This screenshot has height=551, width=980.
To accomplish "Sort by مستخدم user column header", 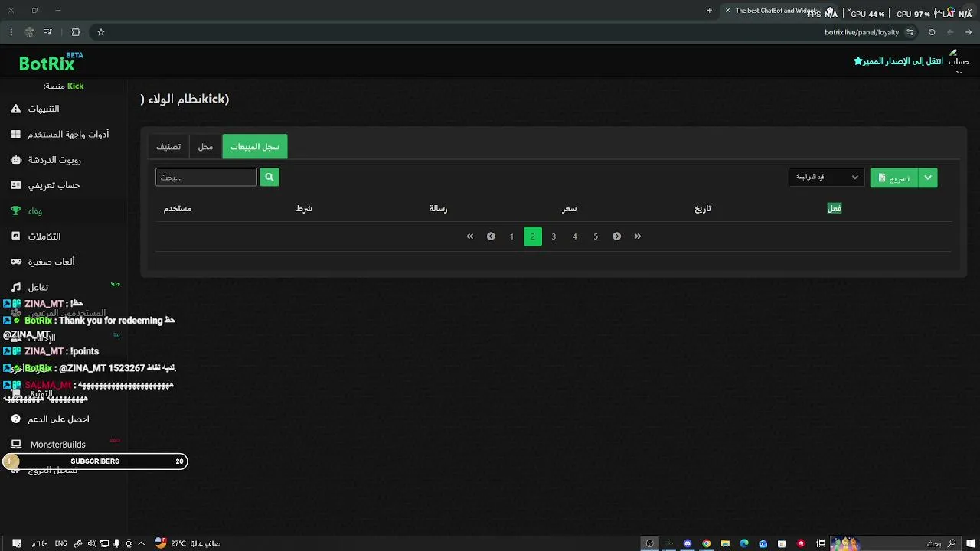I will pyautogui.click(x=178, y=208).
